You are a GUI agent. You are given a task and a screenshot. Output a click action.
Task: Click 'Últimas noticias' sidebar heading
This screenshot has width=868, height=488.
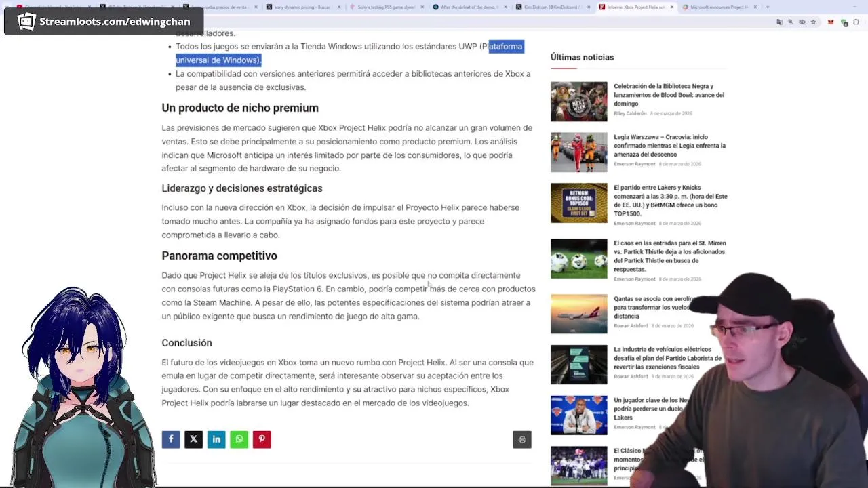(x=582, y=57)
